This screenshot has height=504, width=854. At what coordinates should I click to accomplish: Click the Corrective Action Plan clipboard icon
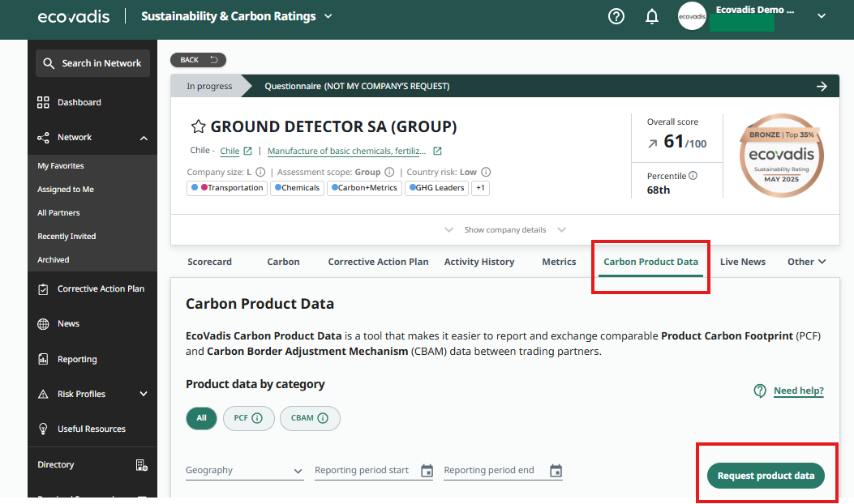pyautogui.click(x=43, y=289)
